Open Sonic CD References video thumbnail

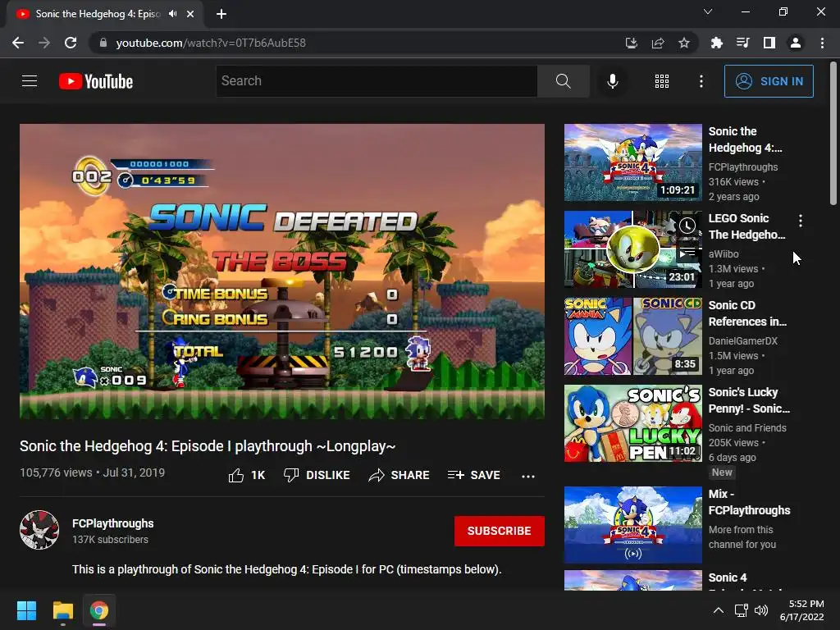(x=632, y=336)
